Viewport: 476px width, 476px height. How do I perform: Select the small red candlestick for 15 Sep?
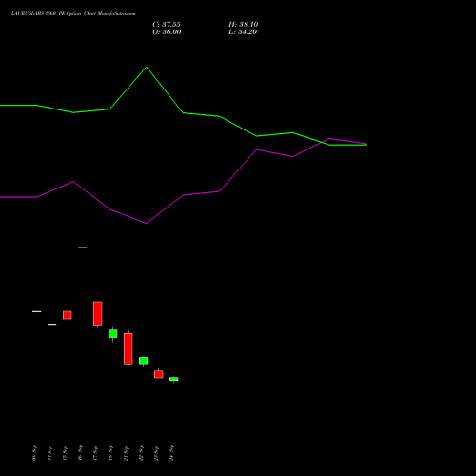68,315
